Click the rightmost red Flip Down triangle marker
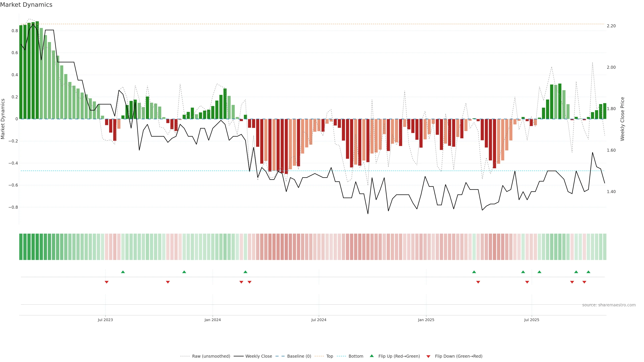 [x=584, y=282]
